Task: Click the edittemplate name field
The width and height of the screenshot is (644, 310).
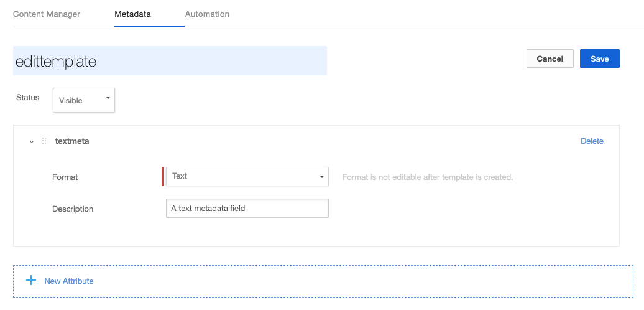Action: 170,61
